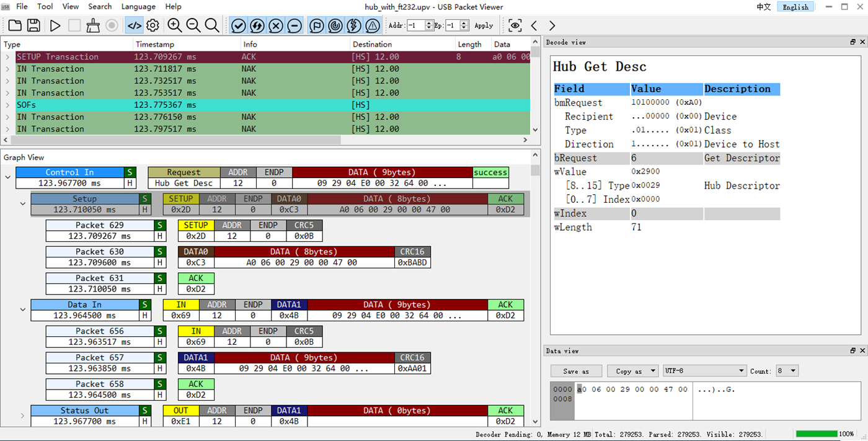Viewport: 868px width, 441px height.
Task: Open the Tool menu
Action: click(x=45, y=6)
